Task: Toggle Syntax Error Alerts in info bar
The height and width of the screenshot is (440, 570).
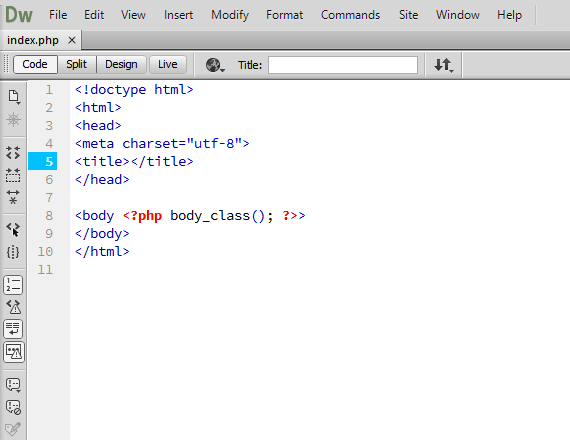Action: point(13,352)
